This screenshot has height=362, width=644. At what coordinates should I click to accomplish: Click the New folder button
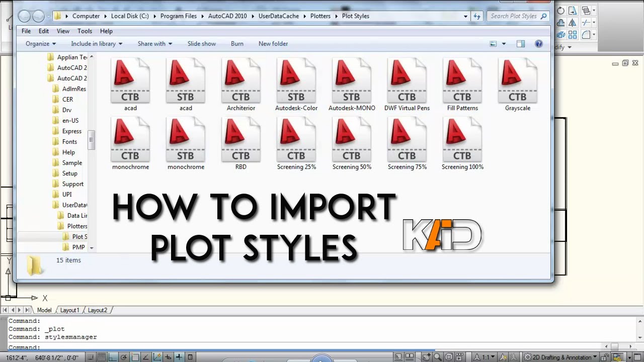(273, 44)
